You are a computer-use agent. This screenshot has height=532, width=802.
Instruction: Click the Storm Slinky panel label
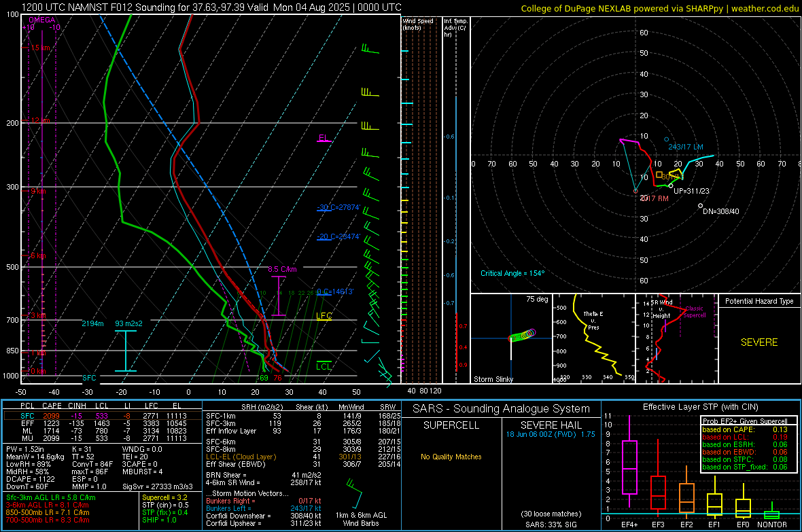coord(493,379)
